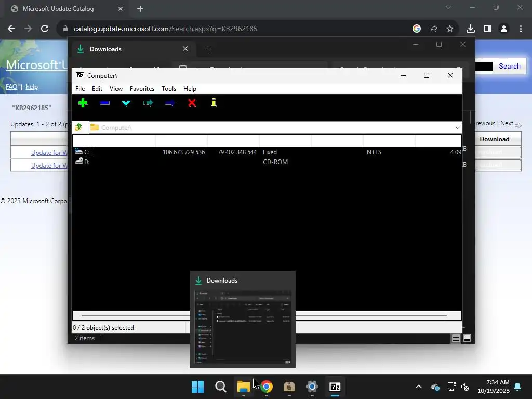This screenshot has width=532, height=399.
Task: Bookmark this page with the star icon
Action: tap(450, 29)
